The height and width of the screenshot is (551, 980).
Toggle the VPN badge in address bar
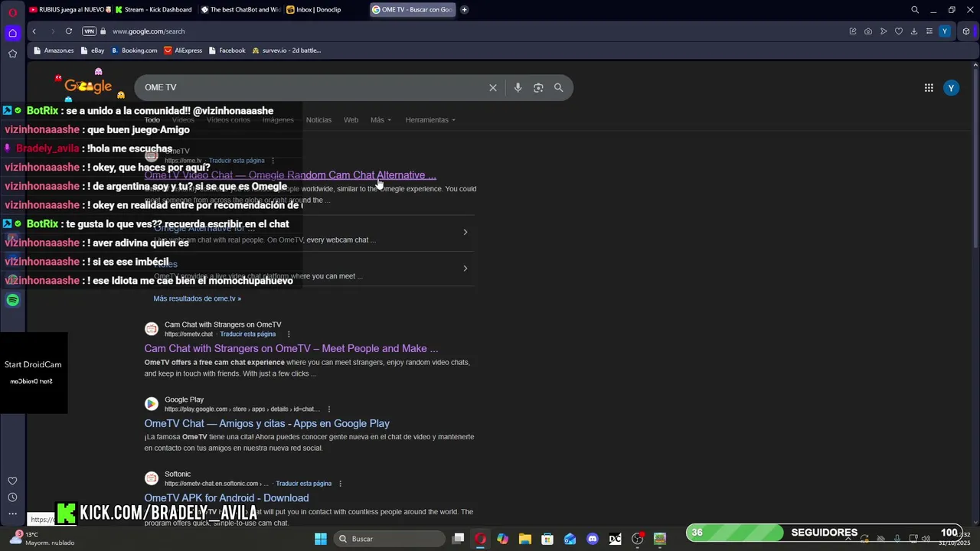click(x=89, y=31)
